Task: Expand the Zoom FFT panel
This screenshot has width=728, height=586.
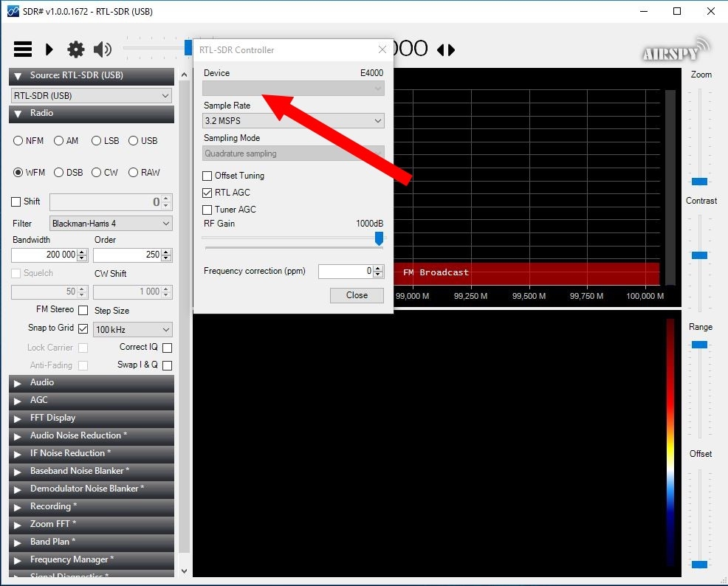Action: [92, 524]
